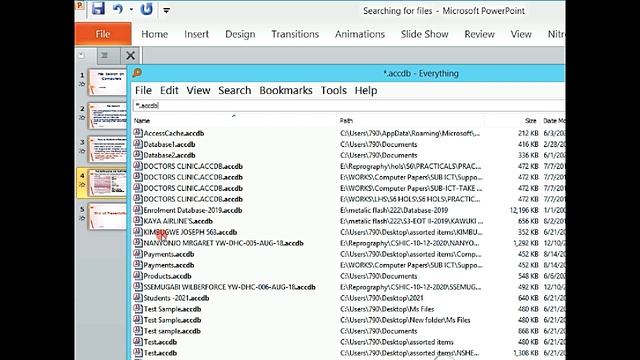The height and width of the screenshot is (360, 640).
Task: Switch to the Insert ribbon tab
Action: coord(196,34)
